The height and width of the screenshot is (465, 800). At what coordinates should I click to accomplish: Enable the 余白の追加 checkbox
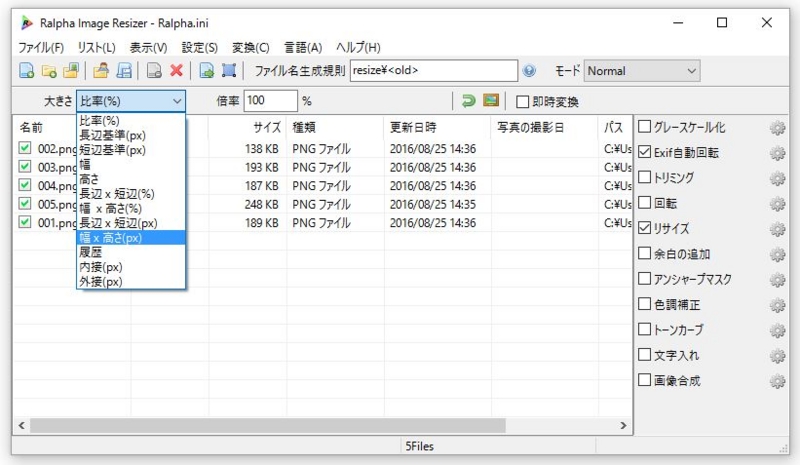[644, 253]
